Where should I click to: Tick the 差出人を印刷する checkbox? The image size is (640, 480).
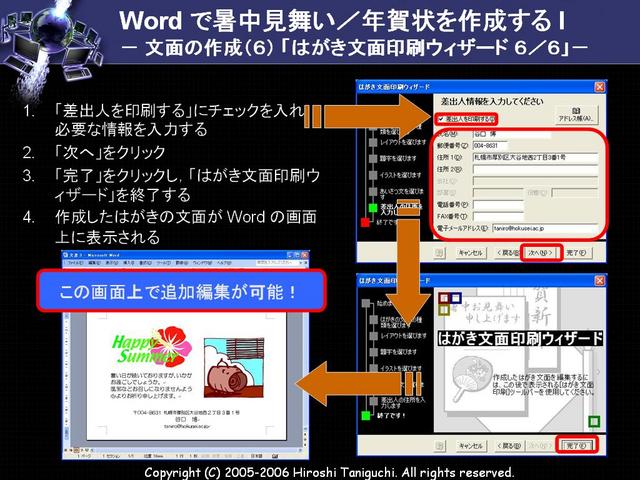(x=440, y=119)
